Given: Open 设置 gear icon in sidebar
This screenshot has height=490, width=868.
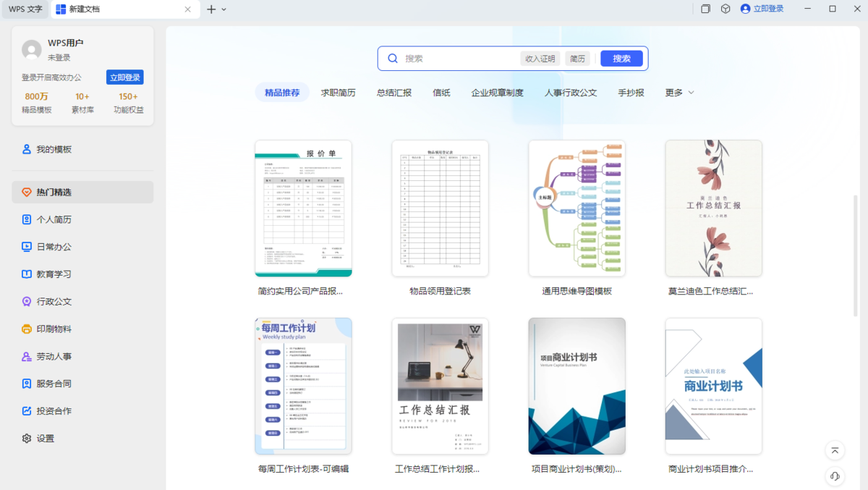Looking at the screenshot, I should pyautogui.click(x=27, y=439).
